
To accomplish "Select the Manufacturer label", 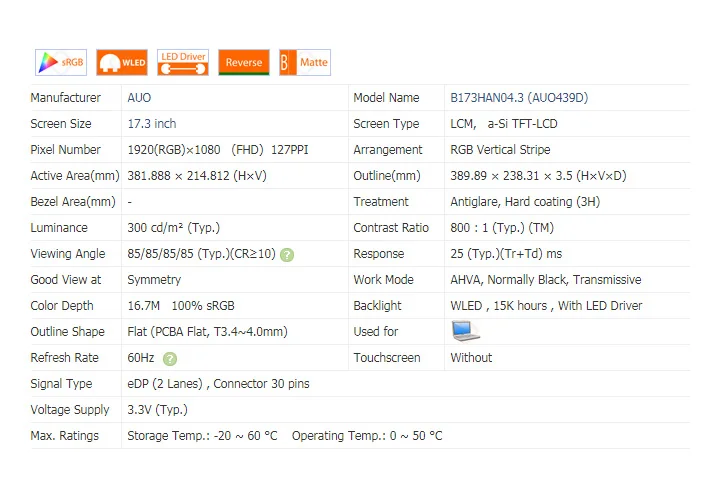I will tap(66, 98).
